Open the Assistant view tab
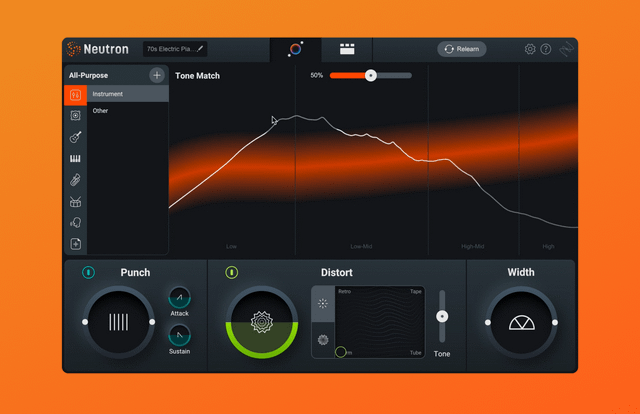 pyautogui.click(x=296, y=49)
